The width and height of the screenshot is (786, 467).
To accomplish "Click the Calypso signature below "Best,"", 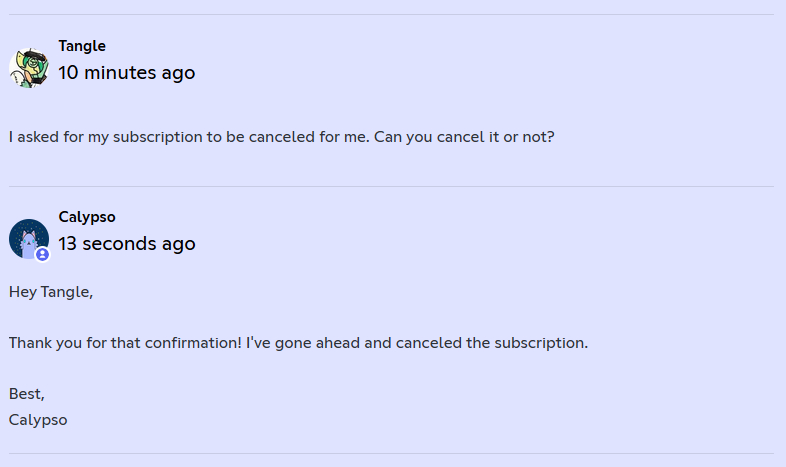I will (38, 420).
